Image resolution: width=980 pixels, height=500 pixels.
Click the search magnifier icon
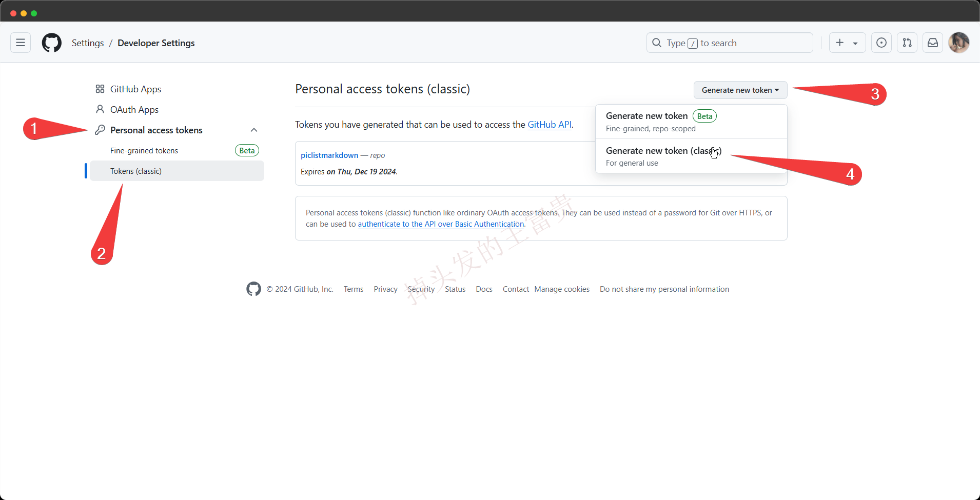[x=657, y=43]
